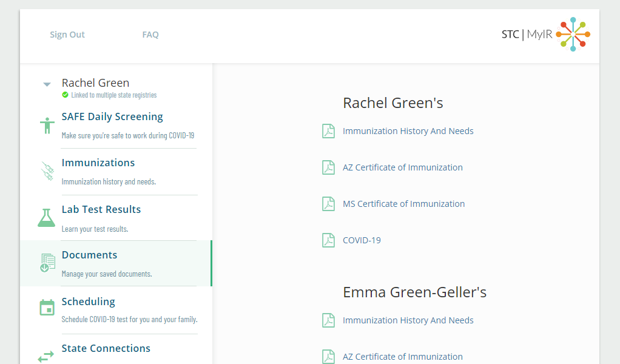Click the Sign Out link
620x364 pixels.
click(x=67, y=35)
